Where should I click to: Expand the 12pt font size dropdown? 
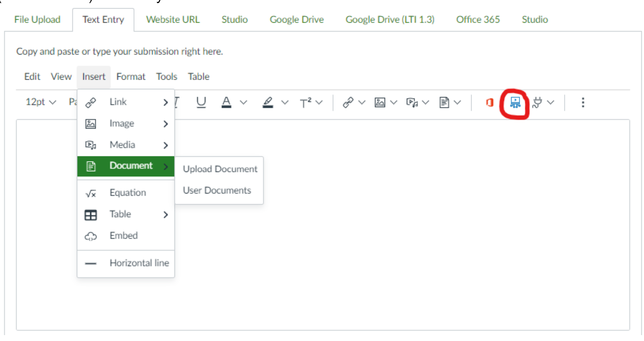pos(41,102)
